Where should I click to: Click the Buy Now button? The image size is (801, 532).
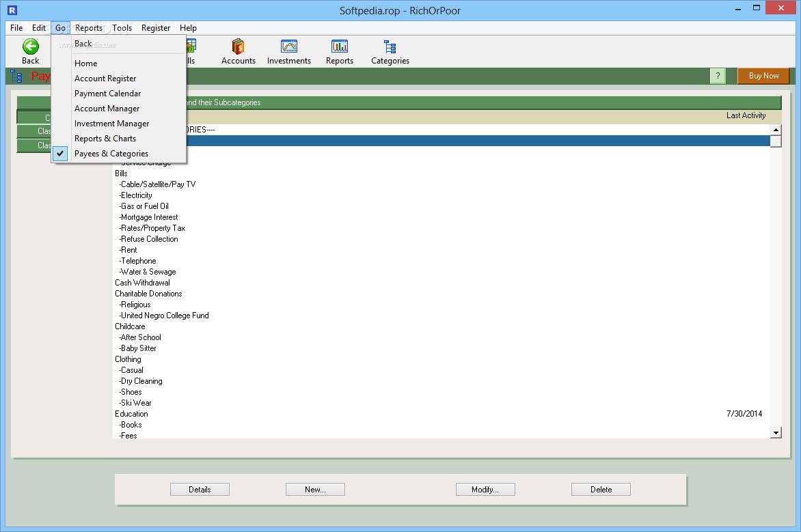coord(763,76)
